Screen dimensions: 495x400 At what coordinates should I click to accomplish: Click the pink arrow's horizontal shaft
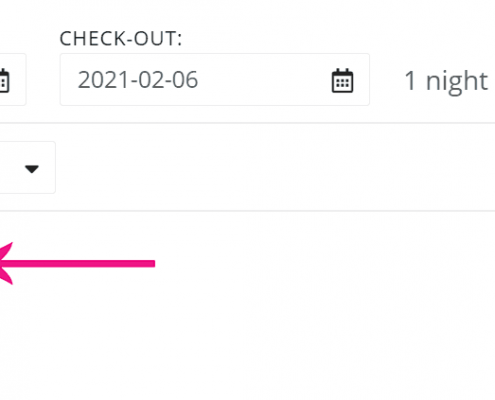pos(83,264)
